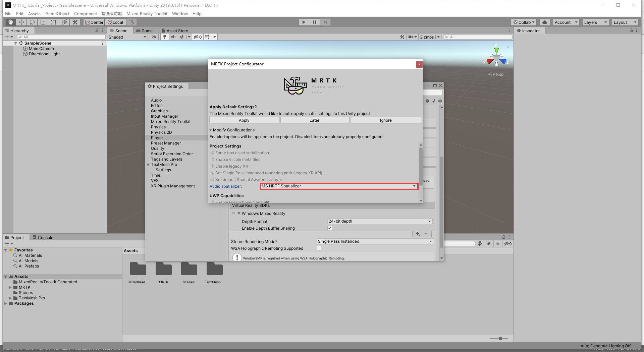Toggle Center pivot mode

pyautogui.click(x=94, y=22)
